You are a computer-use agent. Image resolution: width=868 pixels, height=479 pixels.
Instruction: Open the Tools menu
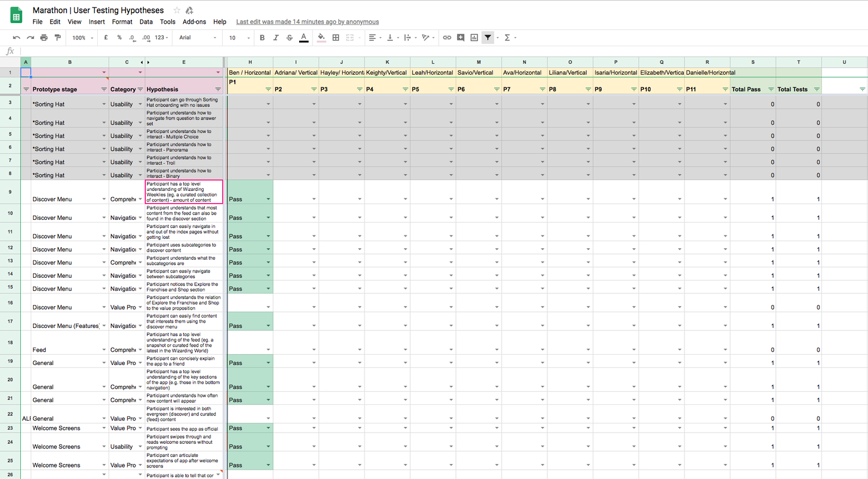coord(168,22)
